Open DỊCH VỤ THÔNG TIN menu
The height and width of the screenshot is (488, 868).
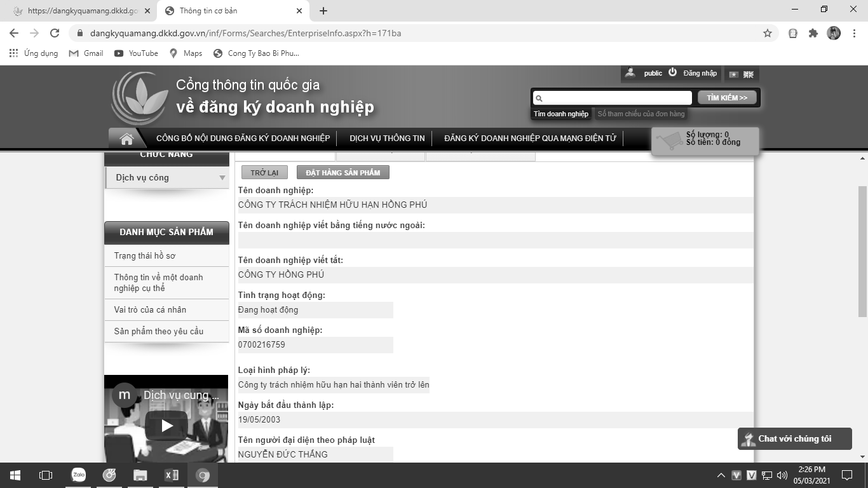tap(387, 139)
